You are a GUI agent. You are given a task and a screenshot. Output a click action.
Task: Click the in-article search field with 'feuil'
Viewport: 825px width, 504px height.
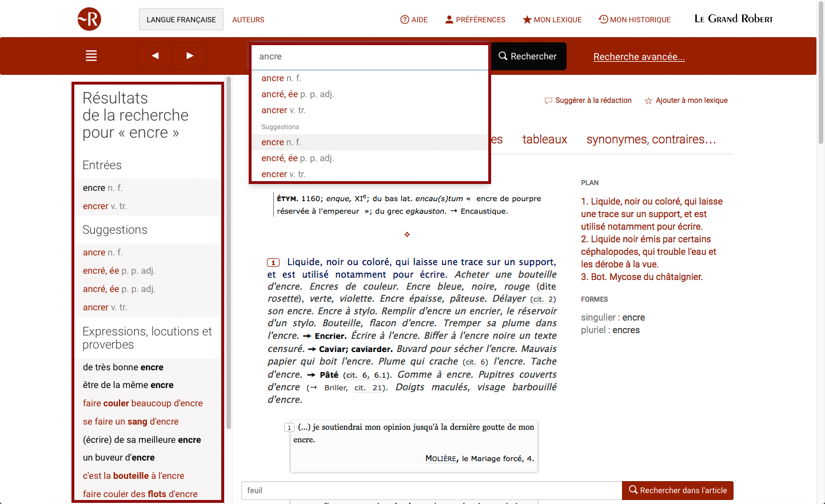[x=432, y=490]
